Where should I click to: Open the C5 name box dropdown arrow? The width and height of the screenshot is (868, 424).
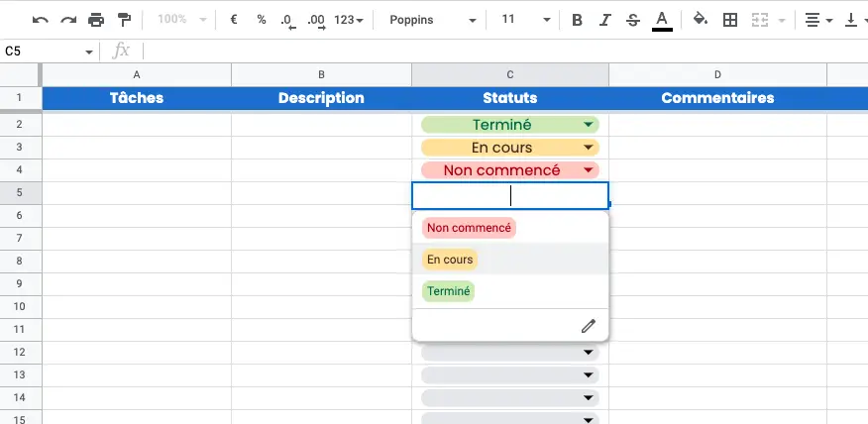88,53
